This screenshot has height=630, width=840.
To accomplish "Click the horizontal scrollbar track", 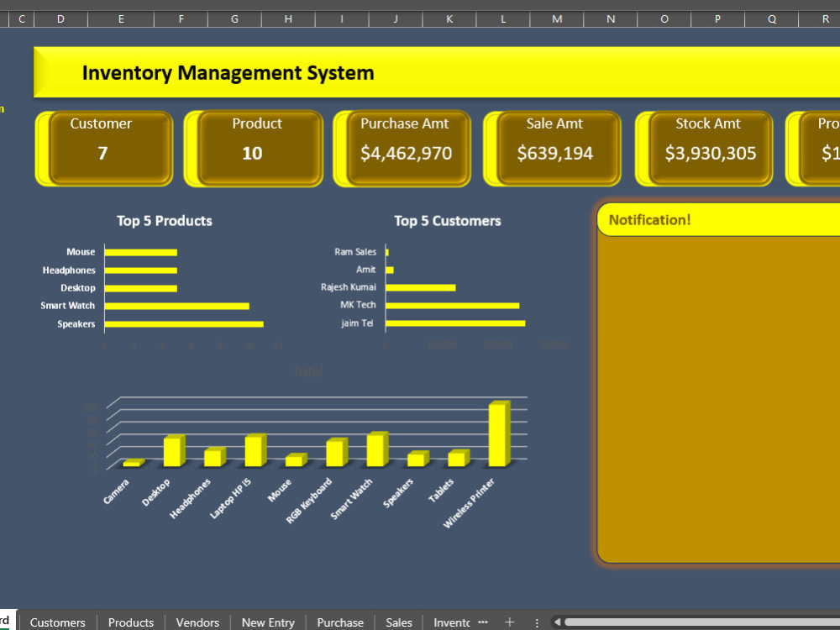I will 701,622.
